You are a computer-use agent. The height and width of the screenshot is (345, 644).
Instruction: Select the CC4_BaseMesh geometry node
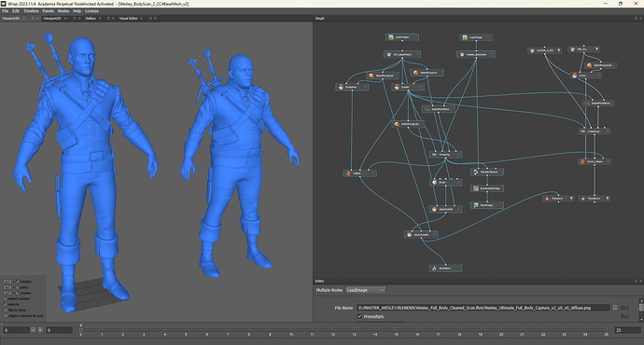[x=402, y=54]
